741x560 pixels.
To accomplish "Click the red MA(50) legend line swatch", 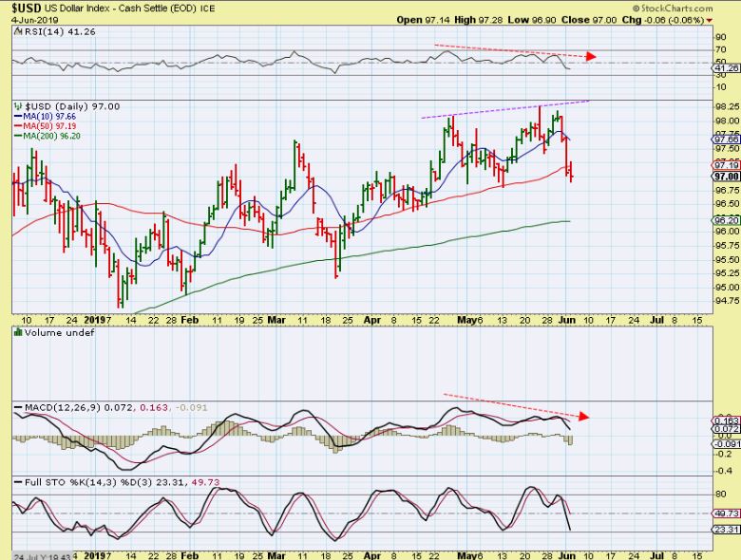I will [x=18, y=126].
